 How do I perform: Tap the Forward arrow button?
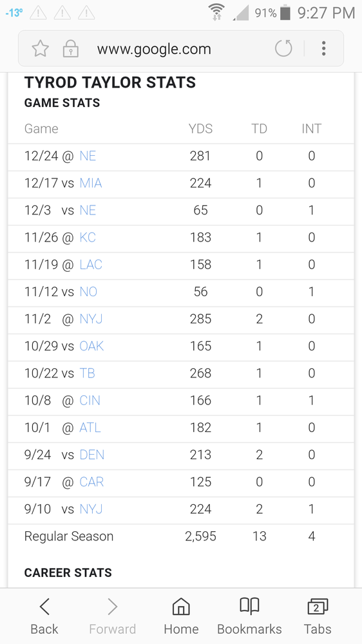tap(113, 616)
